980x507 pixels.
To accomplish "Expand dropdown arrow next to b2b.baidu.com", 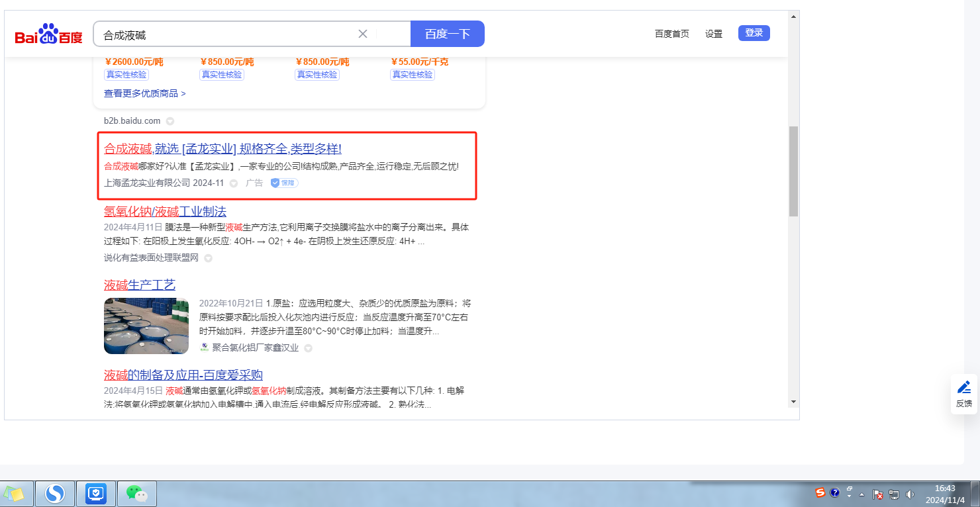I will [170, 121].
